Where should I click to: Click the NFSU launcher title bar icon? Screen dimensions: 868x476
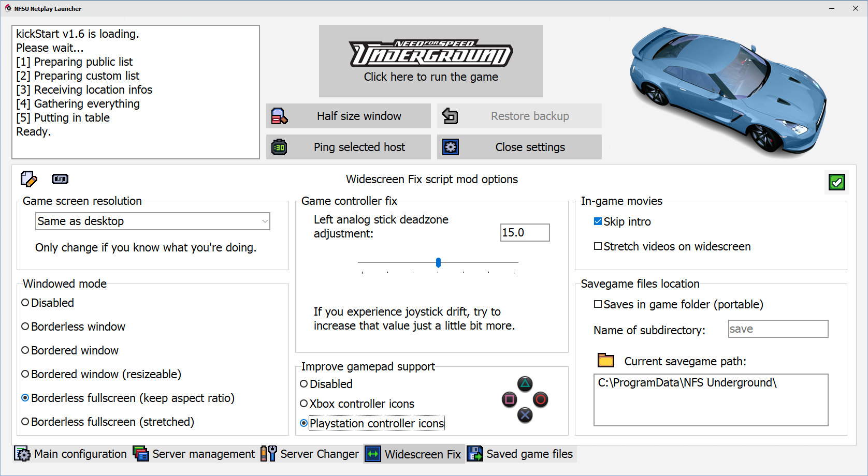pyautogui.click(x=8, y=8)
